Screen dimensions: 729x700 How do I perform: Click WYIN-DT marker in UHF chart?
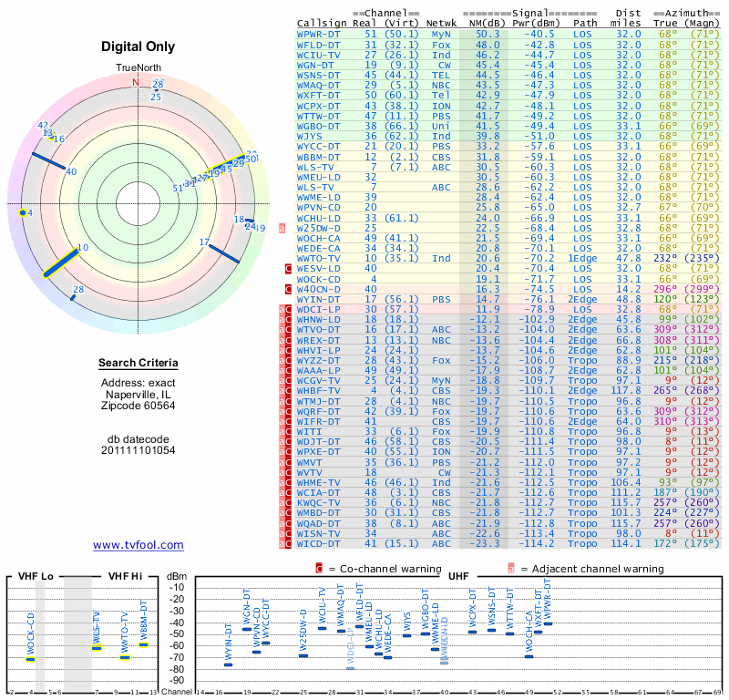tap(229, 664)
